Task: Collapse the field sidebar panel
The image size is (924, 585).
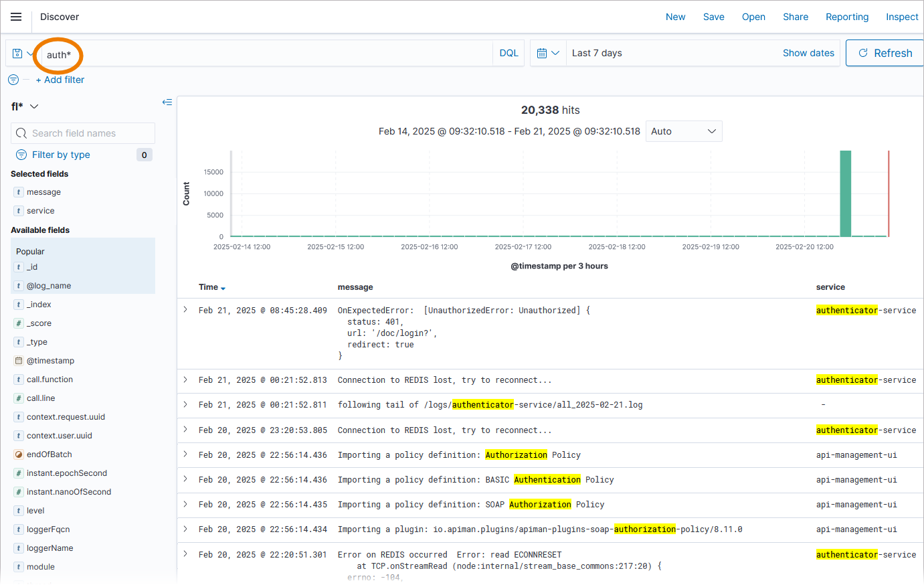Action: pos(167,102)
